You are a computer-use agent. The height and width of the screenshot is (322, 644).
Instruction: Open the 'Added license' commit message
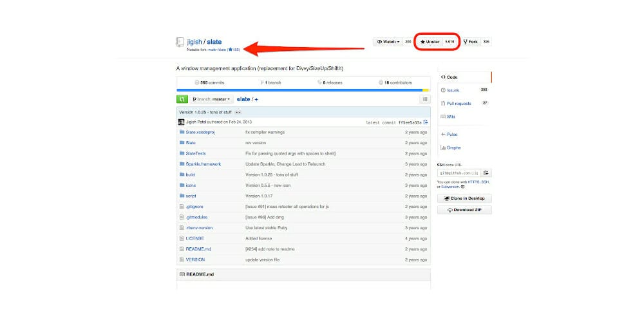258,238
